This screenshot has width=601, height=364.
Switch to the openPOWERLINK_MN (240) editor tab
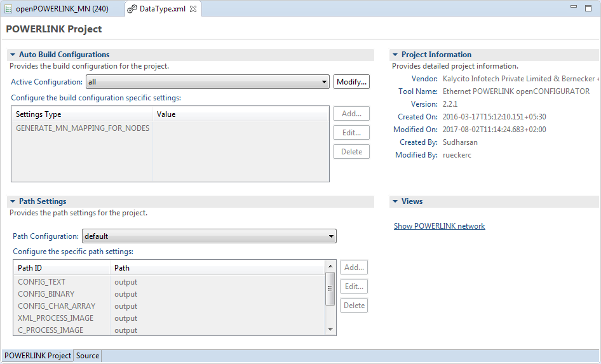(x=62, y=9)
